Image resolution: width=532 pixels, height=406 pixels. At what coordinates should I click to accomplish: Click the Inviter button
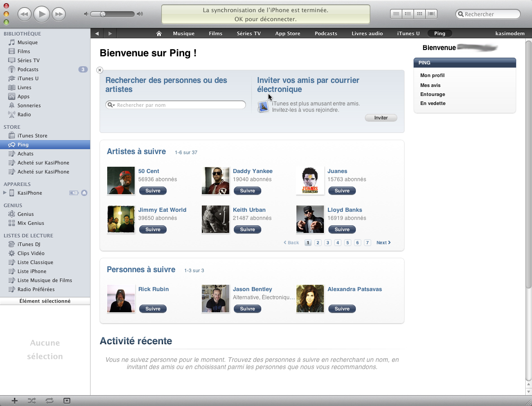point(381,118)
